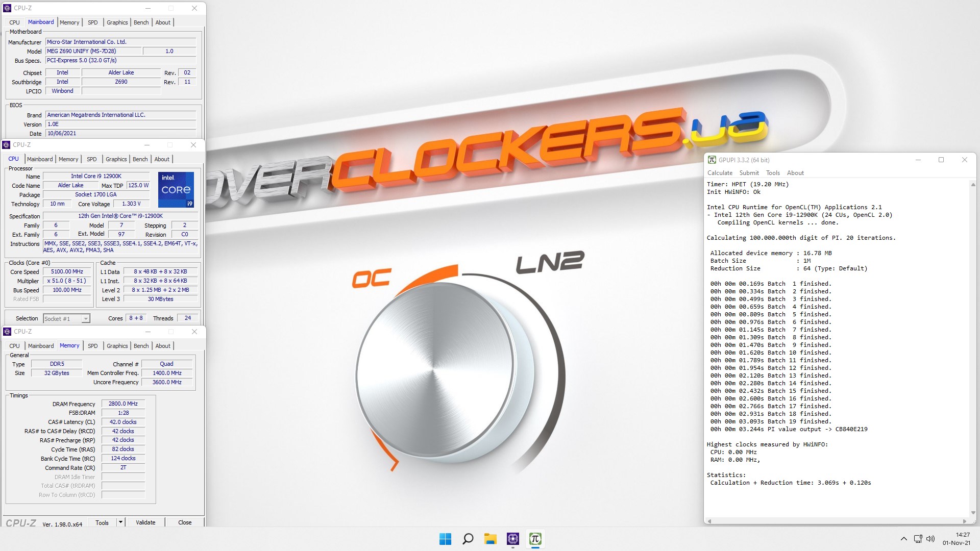Viewport: 980px width, 551px height.
Task: Minimize the bottom CPU-Z window
Action: click(x=148, y=332)
